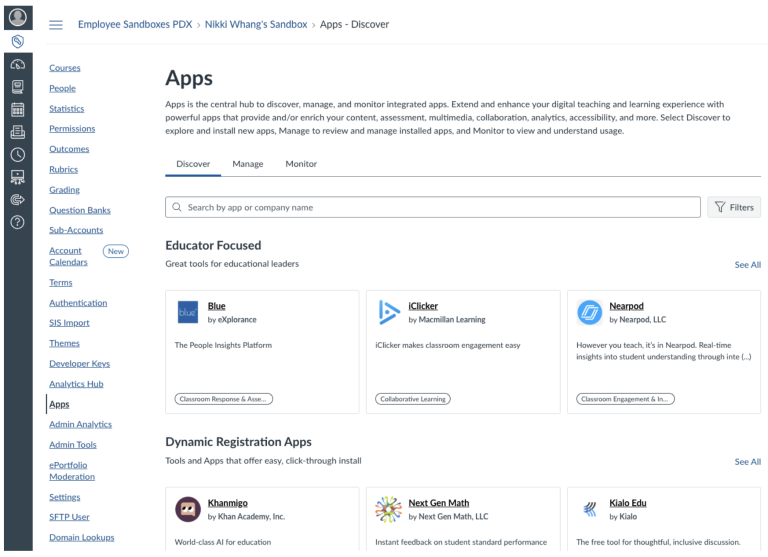Image resolution: width=768 pixels, height=557 pixels.
Task: Go to Account Calendars link
Action: coord(68,256)
